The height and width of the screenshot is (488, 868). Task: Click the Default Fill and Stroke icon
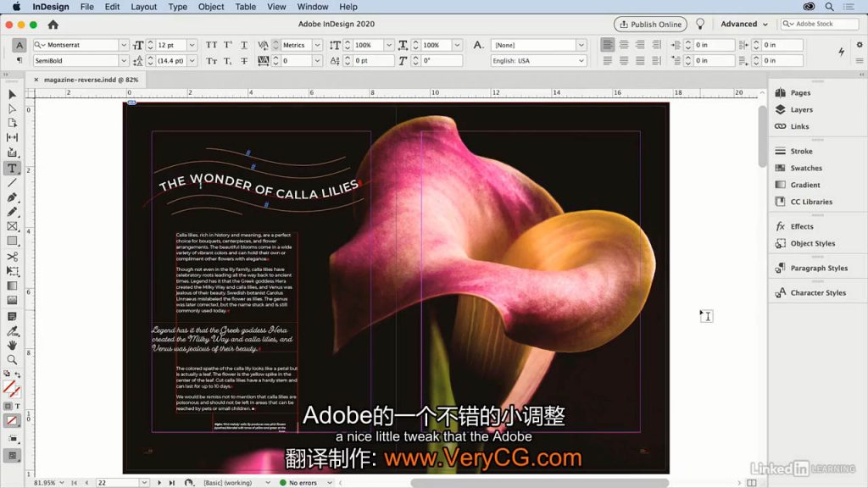[x=7, y=374]
